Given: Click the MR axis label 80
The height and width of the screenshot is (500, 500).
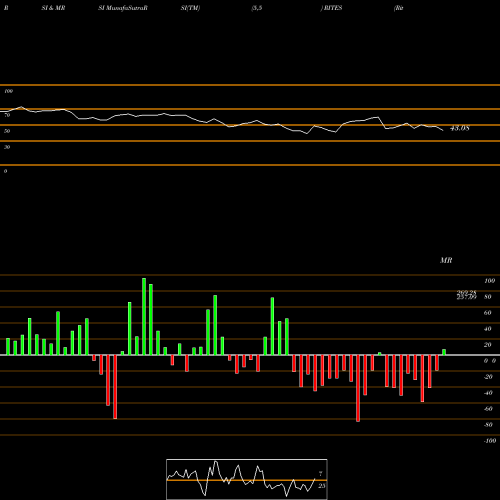Looking at the screenshot, I should (x=488, y=297).
